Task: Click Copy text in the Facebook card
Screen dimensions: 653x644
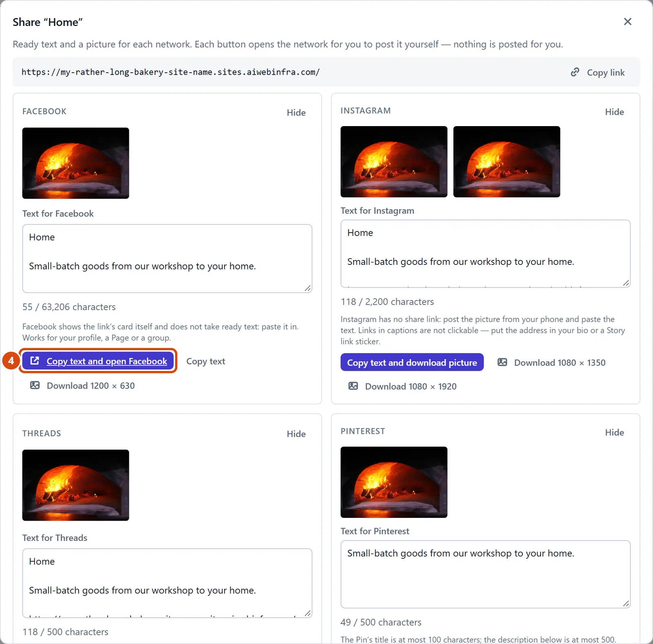Action: 206,361
